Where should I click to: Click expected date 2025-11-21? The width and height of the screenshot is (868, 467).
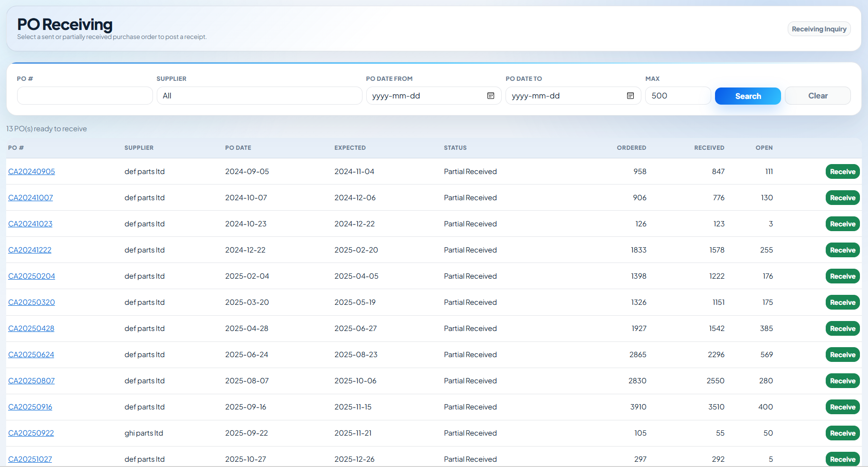click(x=353, y=433)
